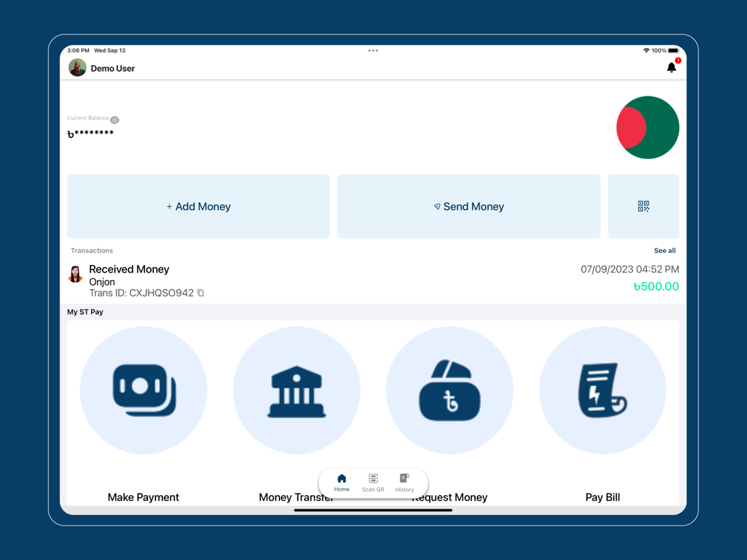Image resolution: width=747 pixels, height=560 pixels.
Task: Tap the Pay Bill label
Action: [x=603, y=497]
